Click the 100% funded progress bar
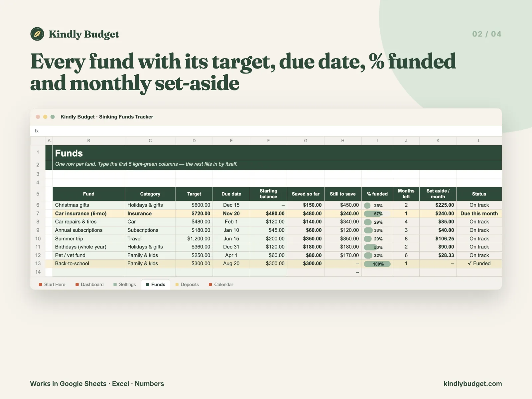 (377, 264)
